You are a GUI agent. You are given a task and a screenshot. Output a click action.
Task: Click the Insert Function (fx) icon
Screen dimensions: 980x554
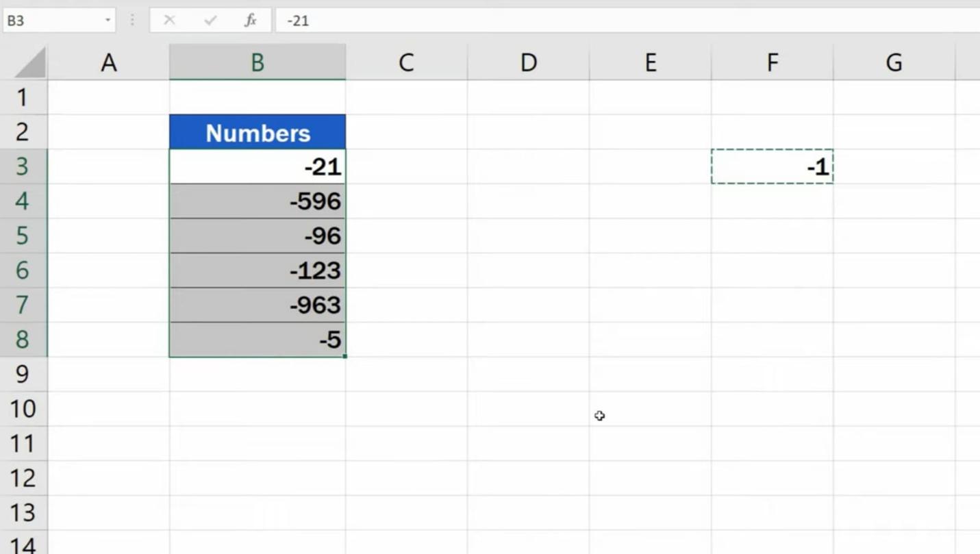[x=250, y=20]
